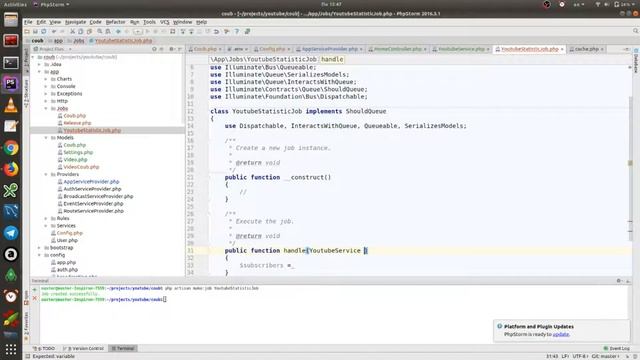
Task: Open the Search Everywhere magnifier icon
Action: [x=636, y=31]
